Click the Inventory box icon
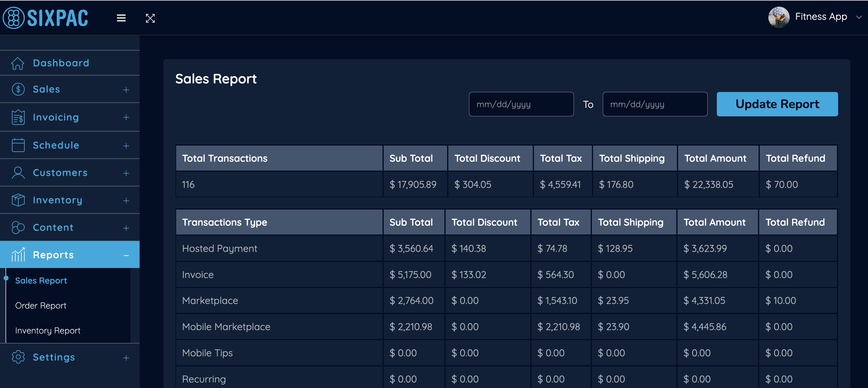 pyautogui.click(x=18, y=200)
